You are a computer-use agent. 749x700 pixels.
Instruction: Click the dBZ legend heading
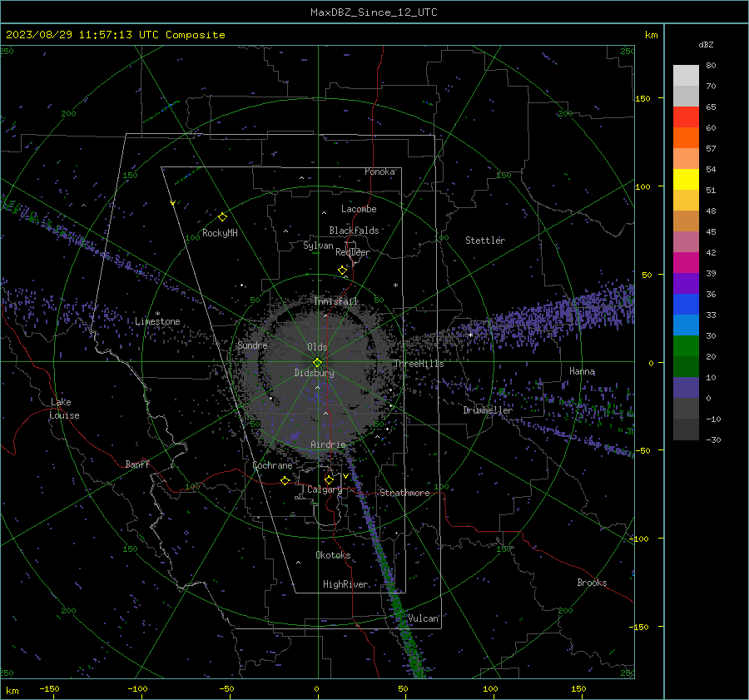click(706, 44)
